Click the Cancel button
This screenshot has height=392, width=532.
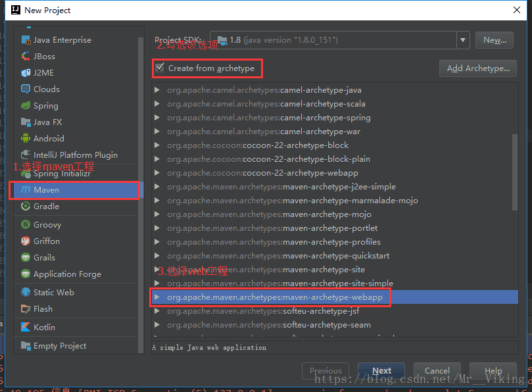coord(437,370)
